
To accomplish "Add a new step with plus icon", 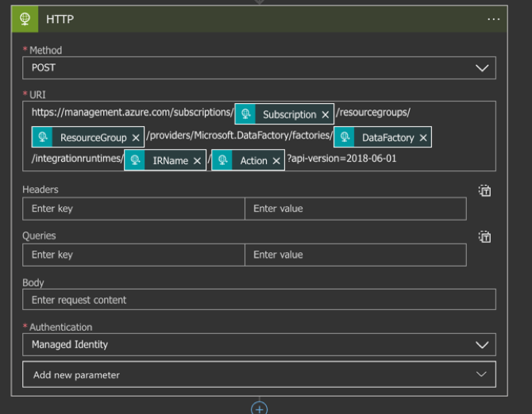I will point(259,408).
